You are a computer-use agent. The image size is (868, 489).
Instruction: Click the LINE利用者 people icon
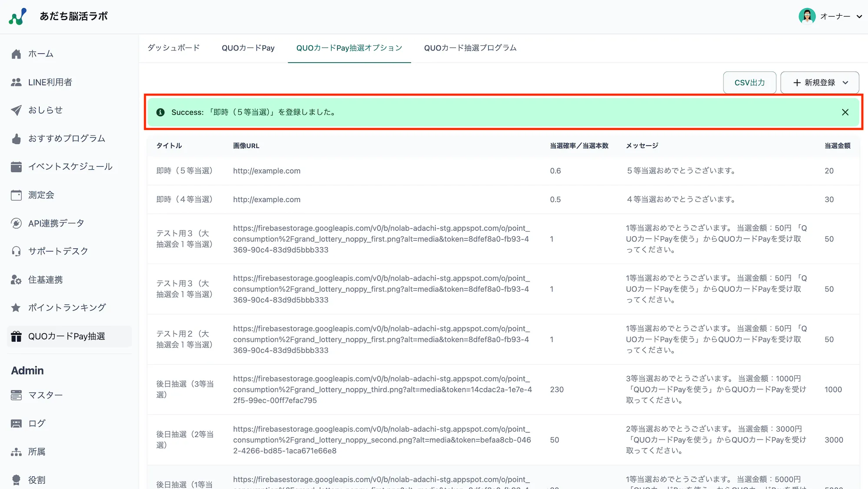click(x=16, y=82)
